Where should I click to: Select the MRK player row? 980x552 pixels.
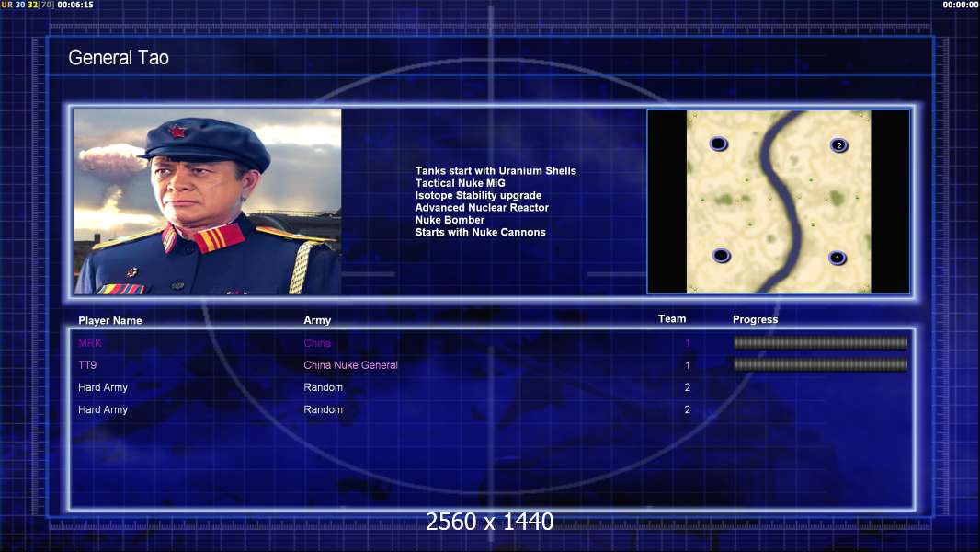(x=492, y=342)
